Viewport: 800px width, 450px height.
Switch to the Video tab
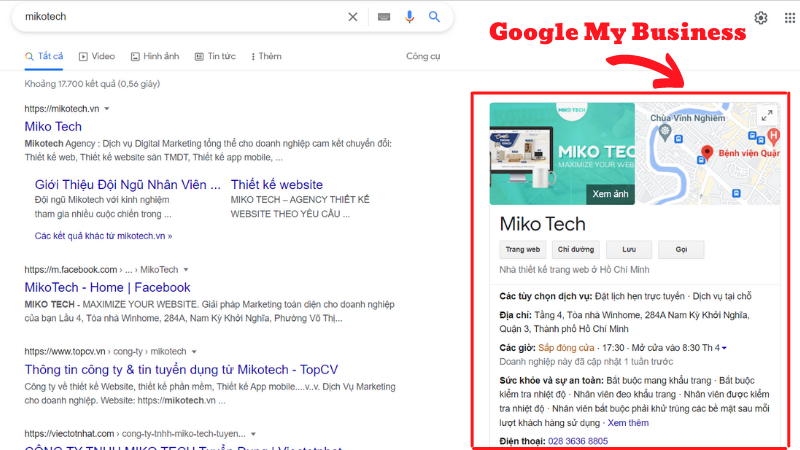[97, 56]
